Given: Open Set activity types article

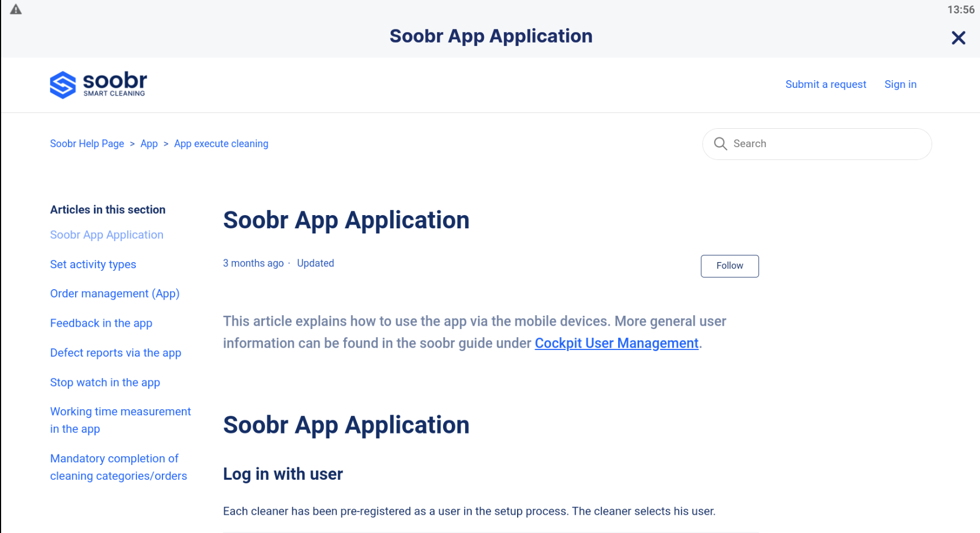Looking at the screenshot, I should tap(93, 264).
